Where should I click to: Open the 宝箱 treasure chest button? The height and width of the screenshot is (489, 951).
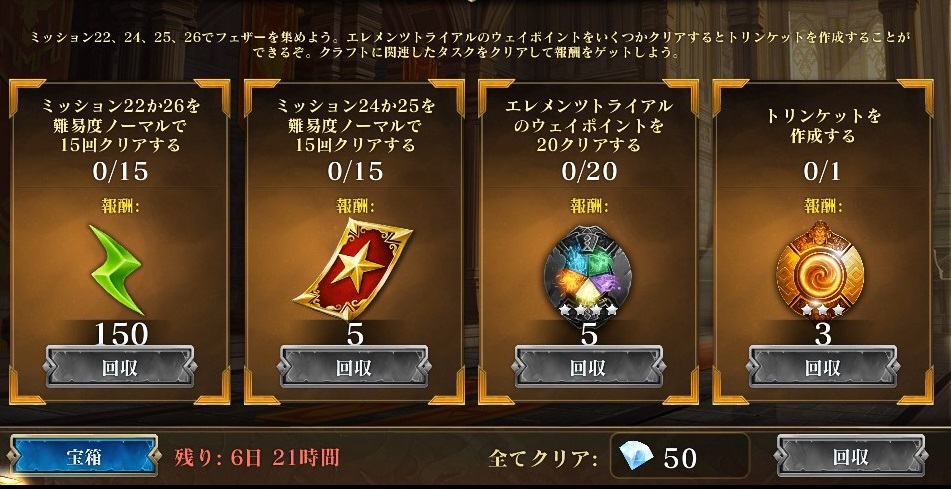(84, 456)
